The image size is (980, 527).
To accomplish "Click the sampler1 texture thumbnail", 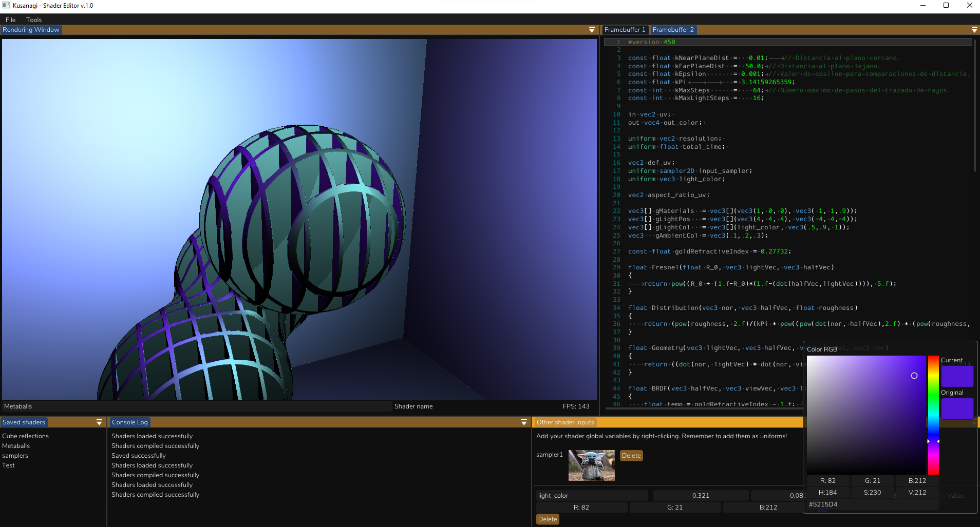I will [592, 465].
